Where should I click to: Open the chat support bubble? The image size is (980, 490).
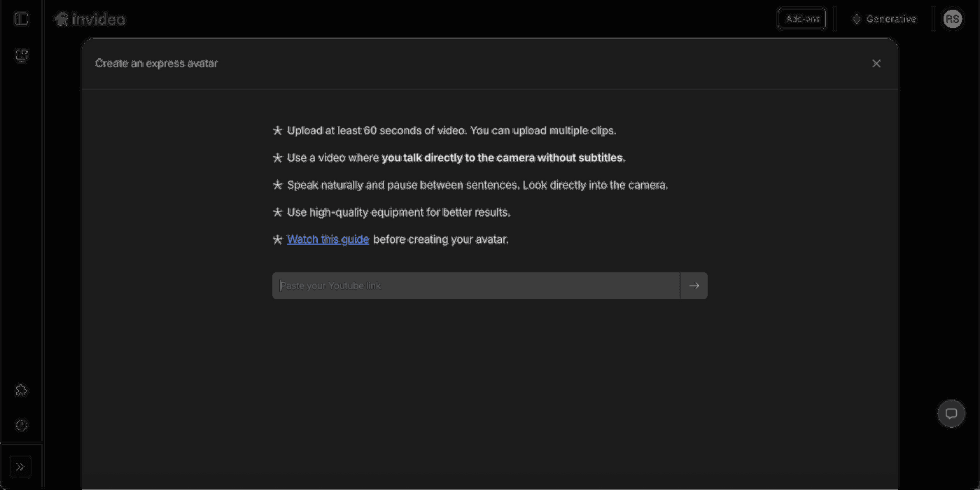tap(951, 414)
